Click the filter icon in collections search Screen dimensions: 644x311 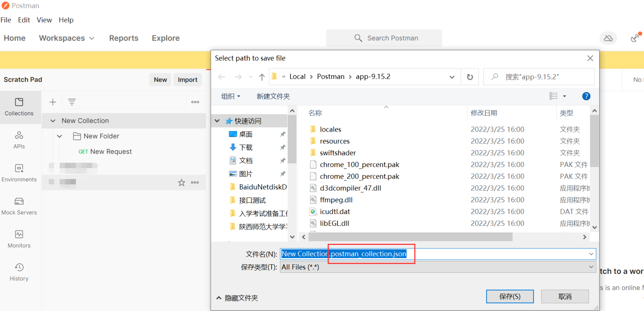tap(72, 102)
